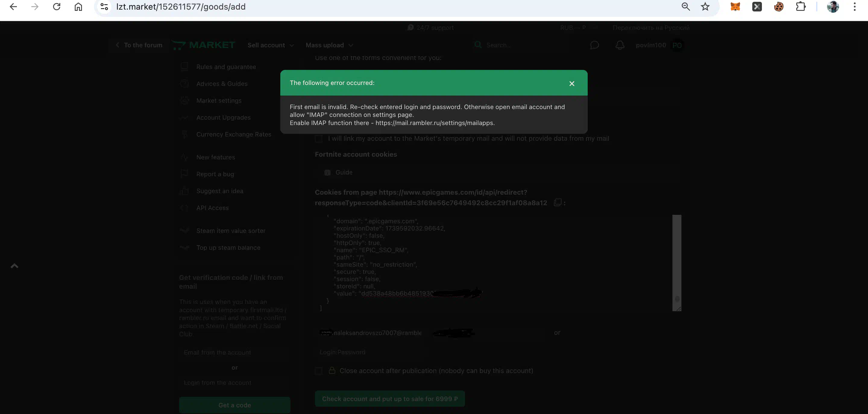Image resolution: width=868 pixels, height=414 pixels.
Task: Click the cookies textarea scrollbar
Action: click(x=677, y=263)
